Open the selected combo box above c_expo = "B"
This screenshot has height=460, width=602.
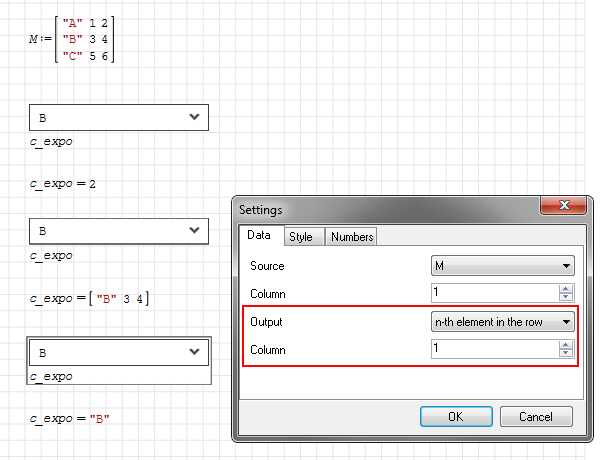pyautogui.click(x=194, y=352)
